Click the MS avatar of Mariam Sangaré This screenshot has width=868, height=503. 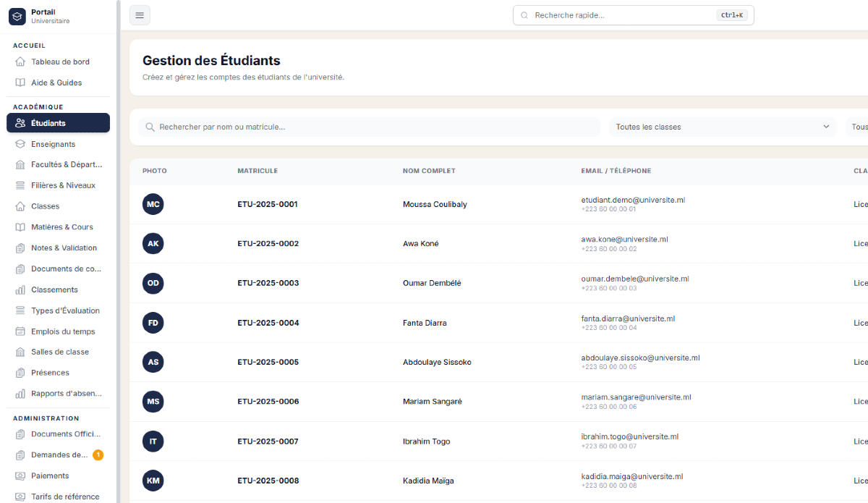153,402
